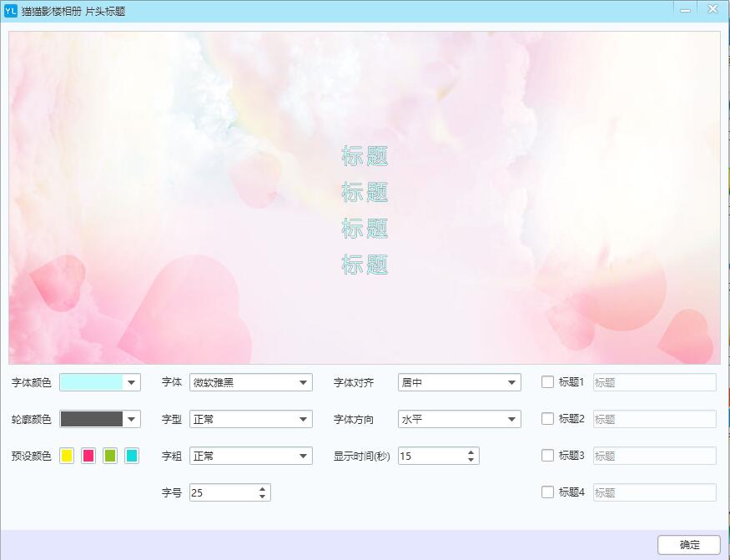Increase 显示时间 with the up stepper arrow
The image size is (730, 560).
point(471,452)
